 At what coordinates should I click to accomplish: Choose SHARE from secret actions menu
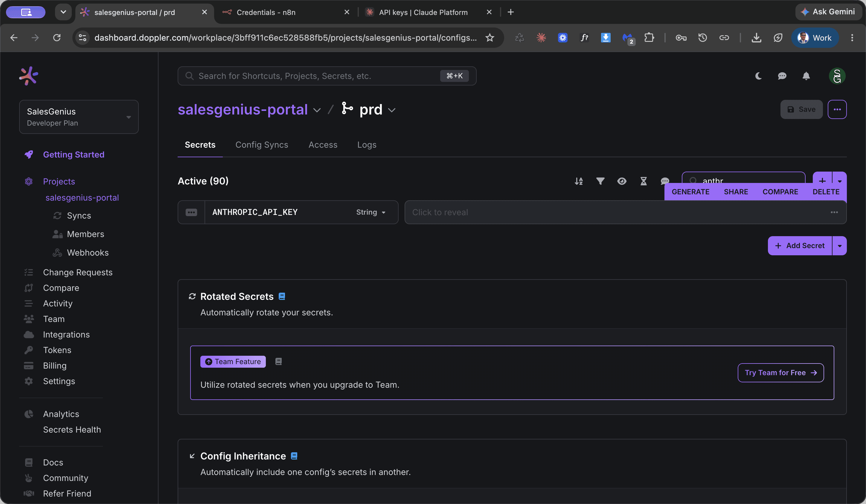pos(736,192)
